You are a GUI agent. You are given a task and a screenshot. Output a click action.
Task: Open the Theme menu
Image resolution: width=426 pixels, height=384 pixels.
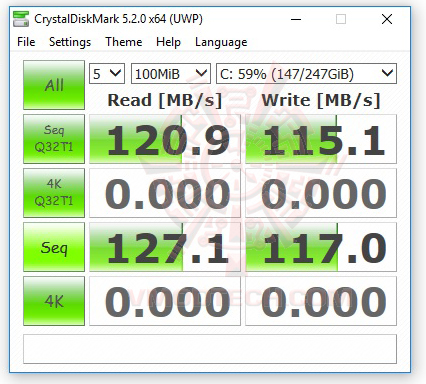click(124, 42)
